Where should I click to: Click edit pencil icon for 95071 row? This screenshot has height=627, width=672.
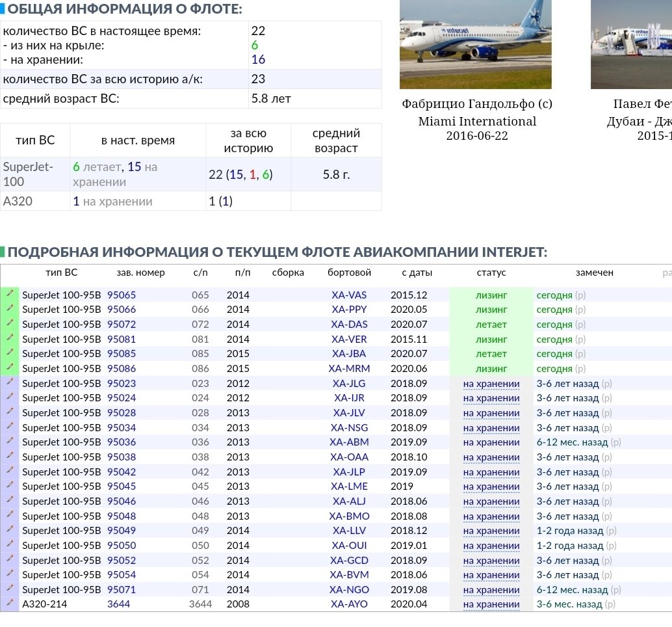[x=10, y=588]
